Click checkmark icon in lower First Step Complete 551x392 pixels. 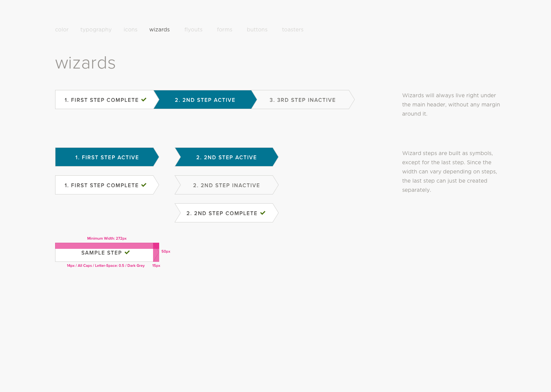pyautogui.click(x=144, y=185)
